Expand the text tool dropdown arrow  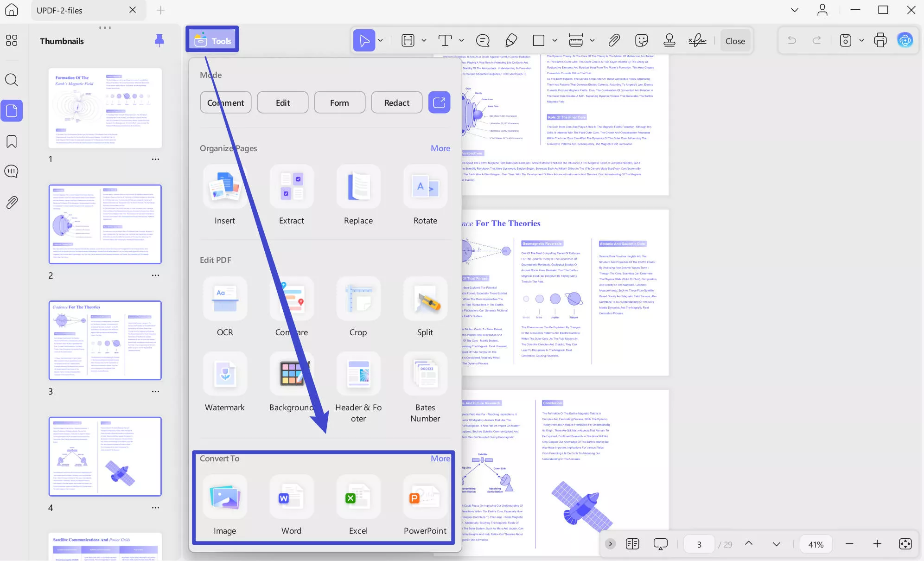point(461,41)
